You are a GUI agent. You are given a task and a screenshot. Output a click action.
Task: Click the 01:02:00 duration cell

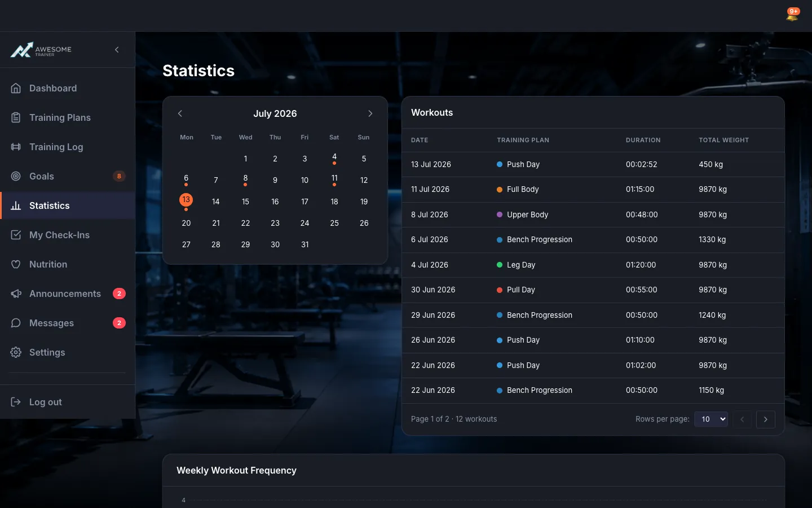coord(641,365)
